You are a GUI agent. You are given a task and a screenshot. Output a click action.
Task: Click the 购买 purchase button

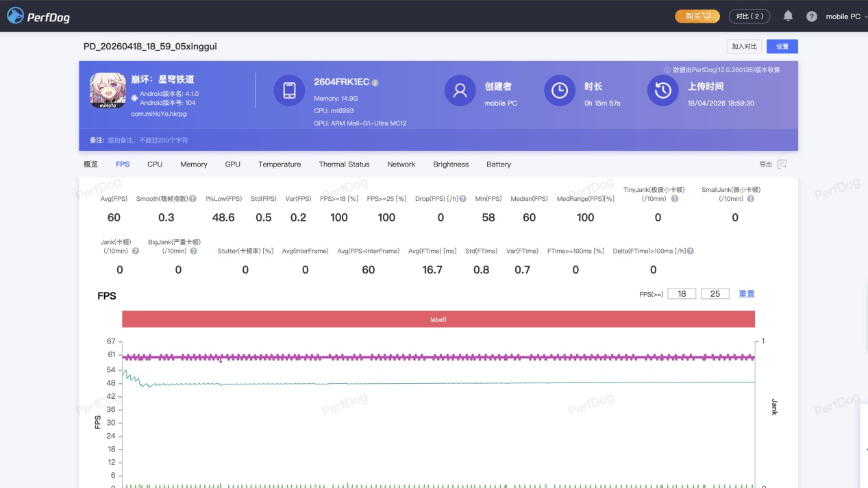point(697,16)
